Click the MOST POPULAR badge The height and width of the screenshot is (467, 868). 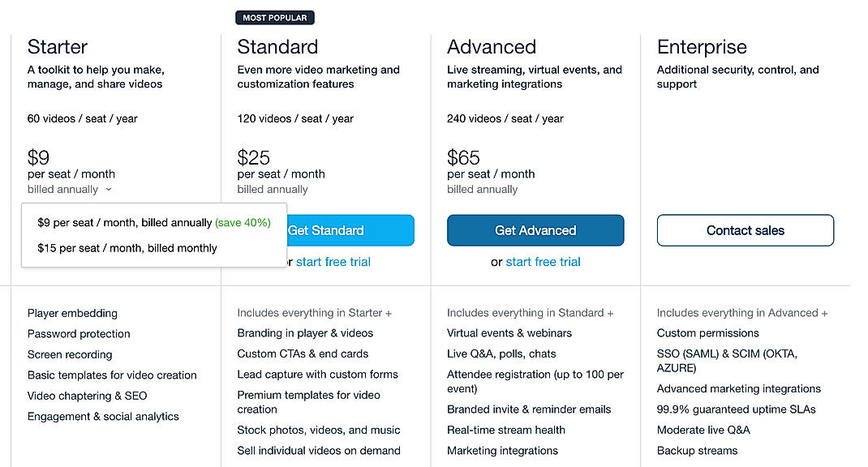(274, 16)
